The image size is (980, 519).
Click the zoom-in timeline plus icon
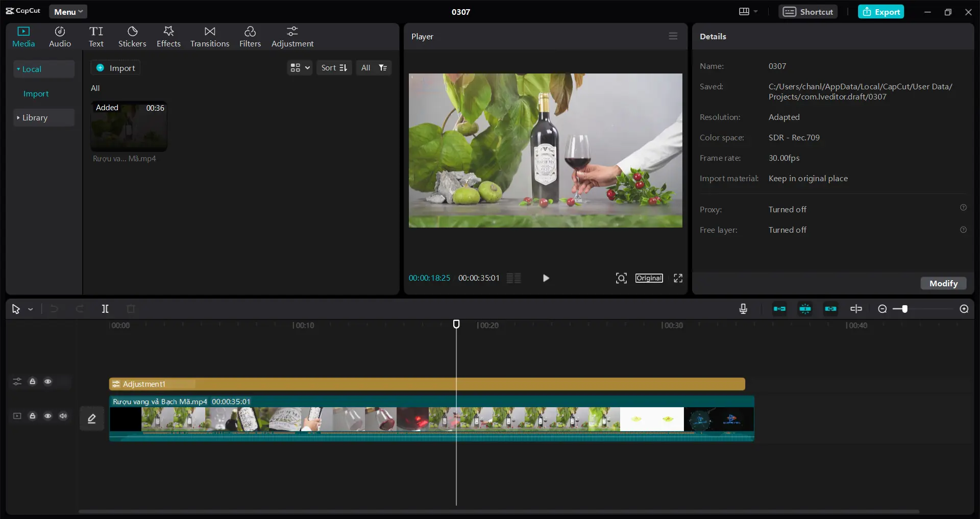(964, 309)
